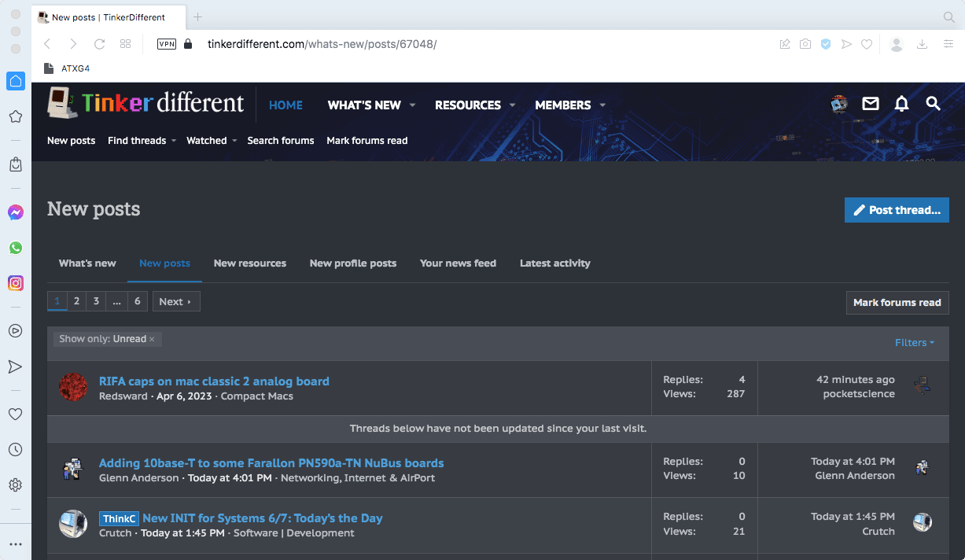Remove the Unread filter chip
The height and width of the screenshot is (560, 965).
(152, 339)
